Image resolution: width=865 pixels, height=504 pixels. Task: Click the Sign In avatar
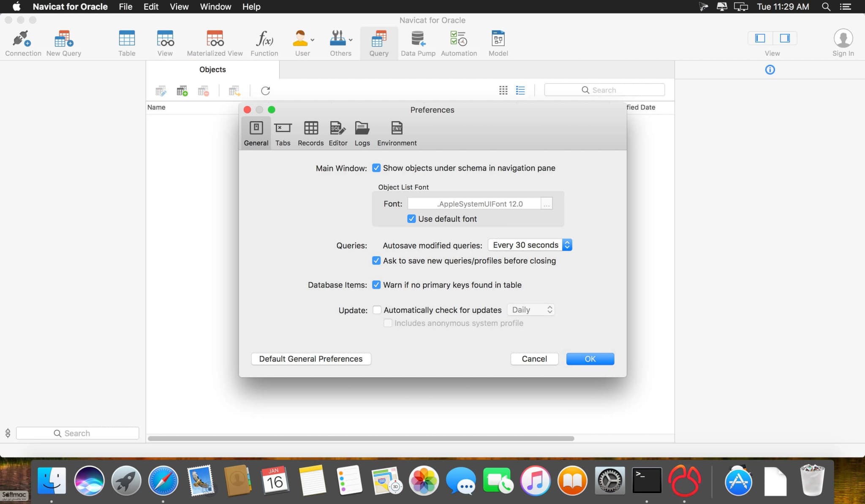[x=843, y=38]
